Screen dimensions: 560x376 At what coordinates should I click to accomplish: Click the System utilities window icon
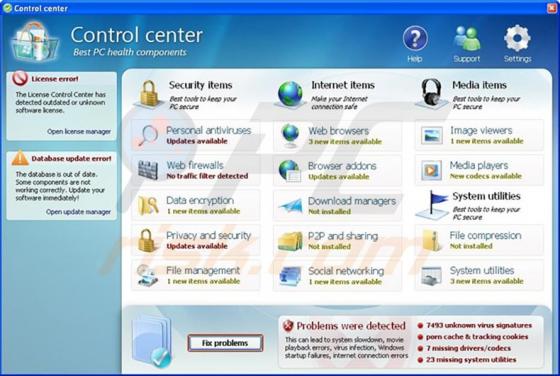(x=431, y=276)
